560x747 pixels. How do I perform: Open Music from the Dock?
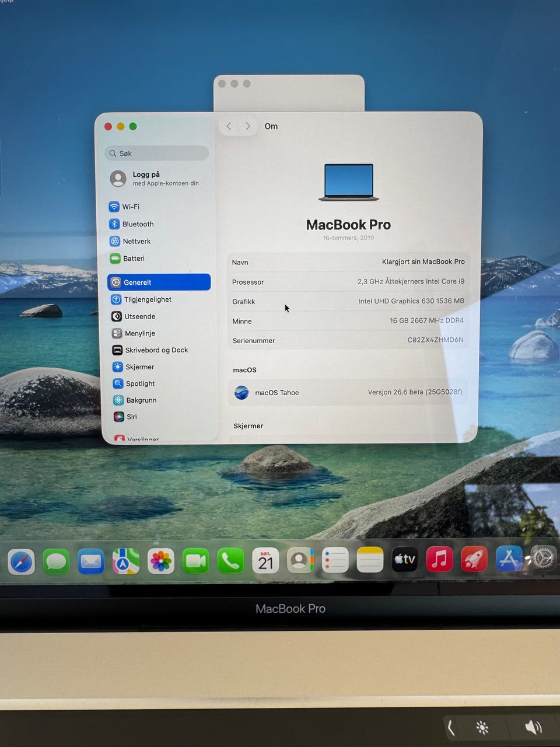tap(440, 560)
